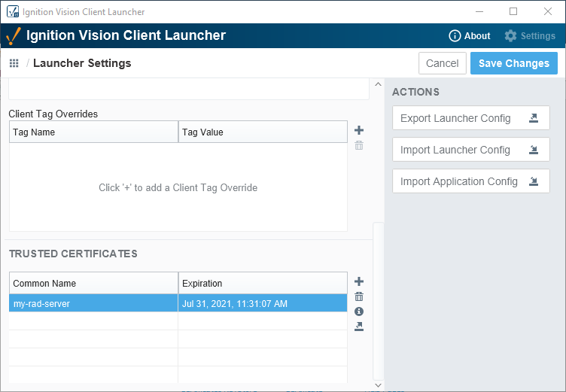The height and width of the screenshot is (392, 566).
Task: Click Export Launcher Config action
Action: coord(470,118)
